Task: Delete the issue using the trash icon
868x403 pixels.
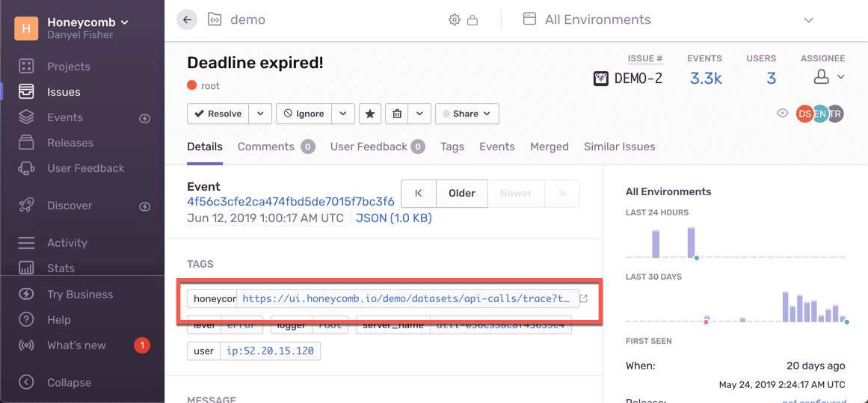Action: 398,114
